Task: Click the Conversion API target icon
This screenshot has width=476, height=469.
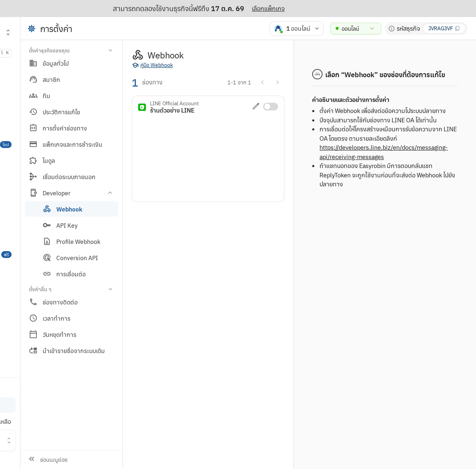Action: [x=47, y=258]
